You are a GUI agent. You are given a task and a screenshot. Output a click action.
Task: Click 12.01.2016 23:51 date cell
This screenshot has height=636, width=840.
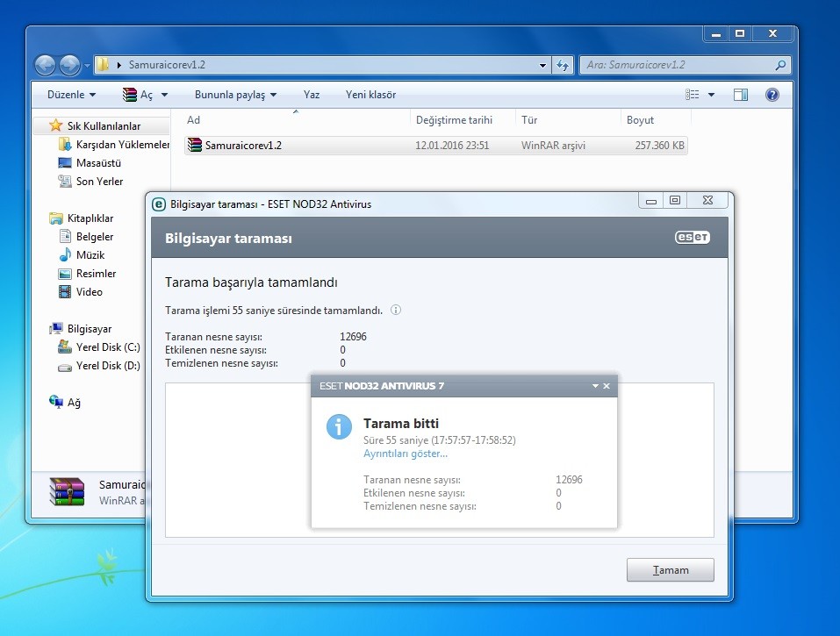tap(452, 146)
